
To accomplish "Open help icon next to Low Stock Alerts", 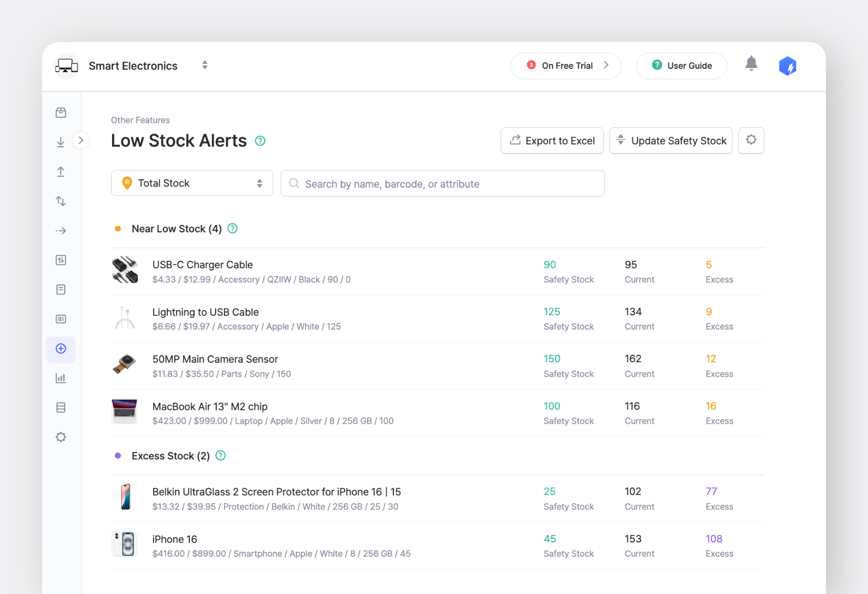I will [260, 141].
